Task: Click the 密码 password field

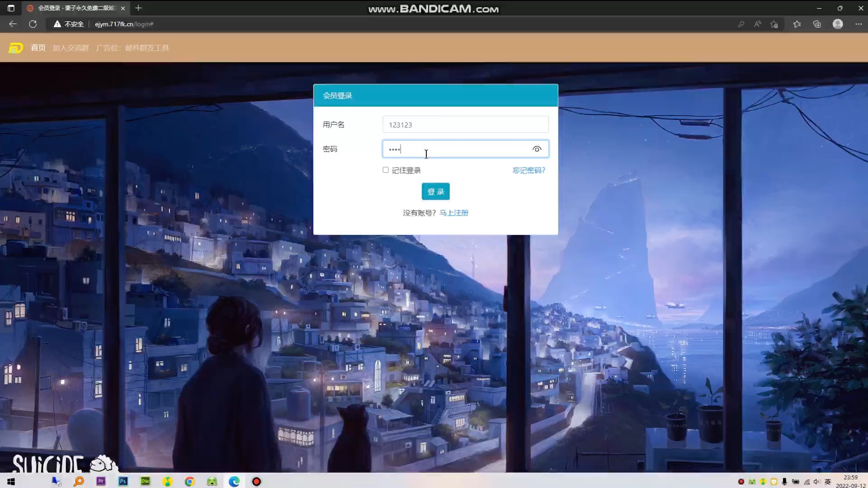Action: pos(465,149)
